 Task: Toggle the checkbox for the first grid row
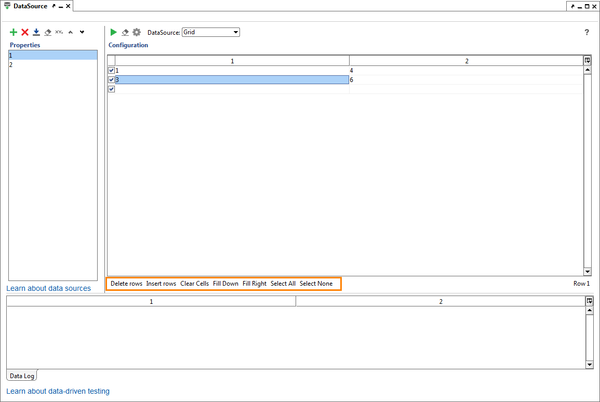tap(111, 70)
